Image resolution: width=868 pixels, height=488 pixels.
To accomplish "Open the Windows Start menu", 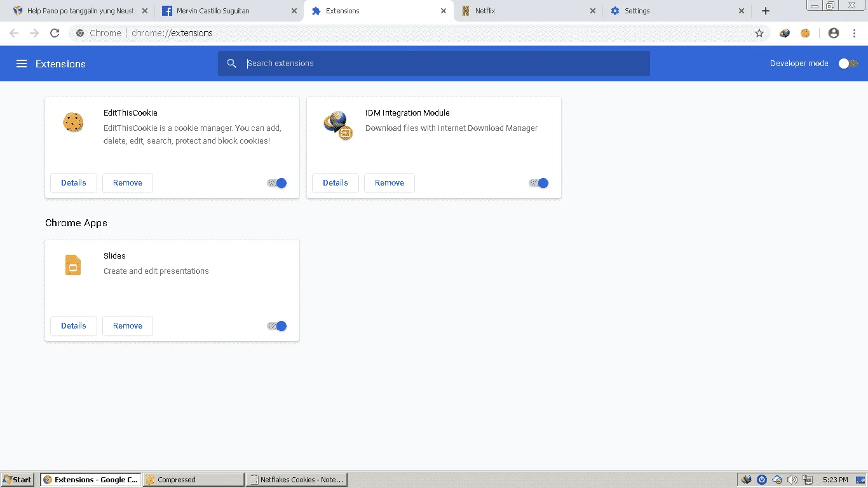I will tap(18, 480).
